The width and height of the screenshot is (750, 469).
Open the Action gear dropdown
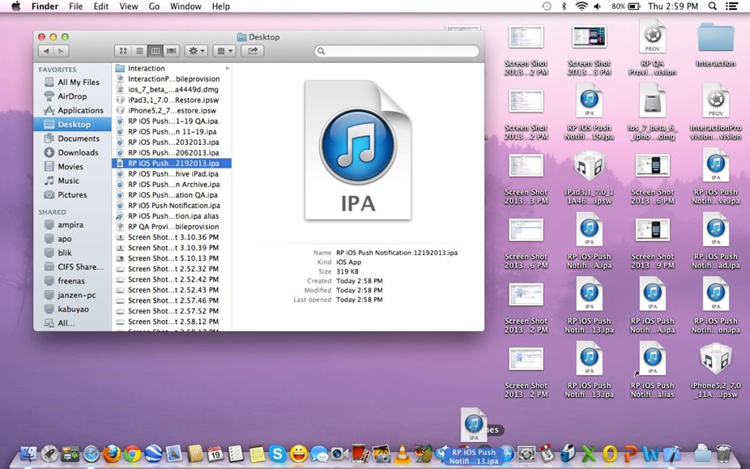pos(196,50)
